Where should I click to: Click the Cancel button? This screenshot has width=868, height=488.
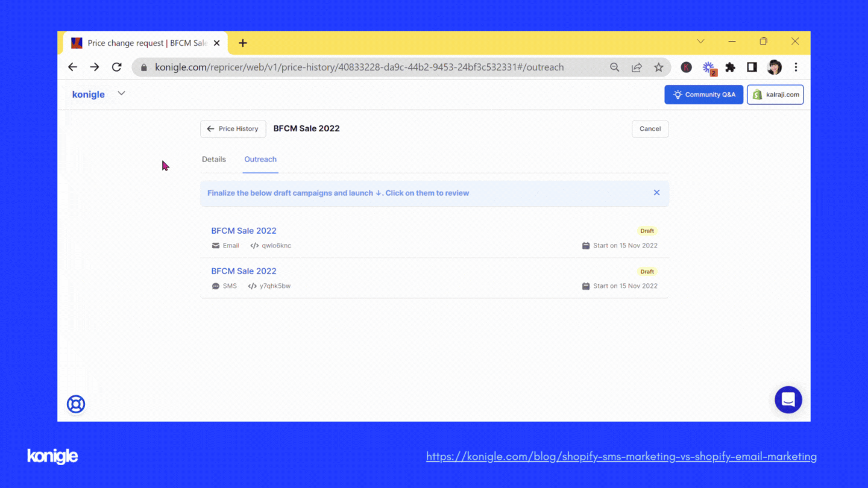650,129
